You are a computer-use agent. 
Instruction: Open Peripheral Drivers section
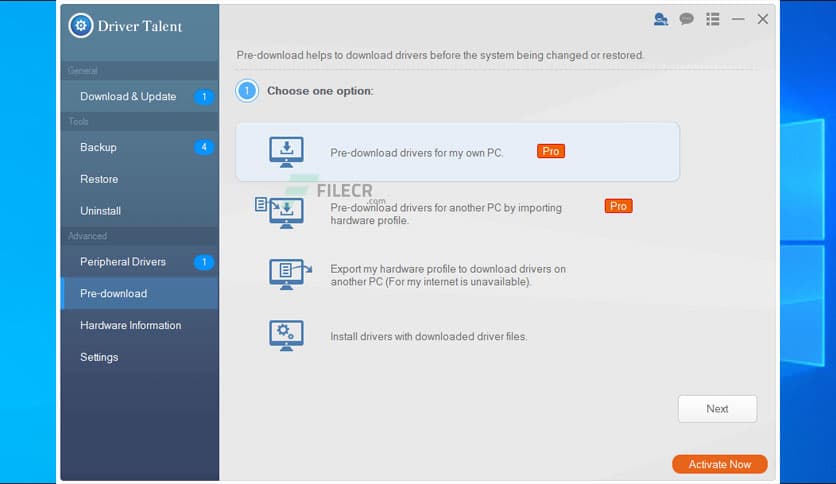click(140, 262)
